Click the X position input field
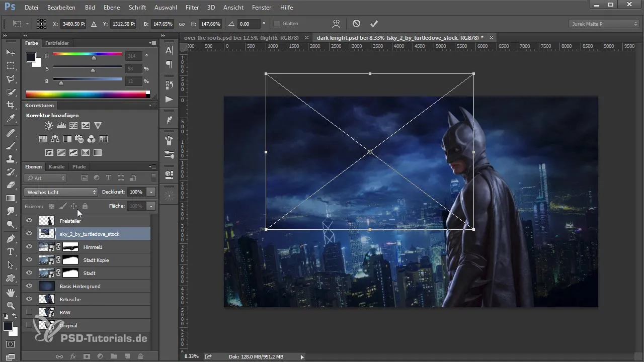The width and height of the screenshot is (644, 362). coord(73,24)
